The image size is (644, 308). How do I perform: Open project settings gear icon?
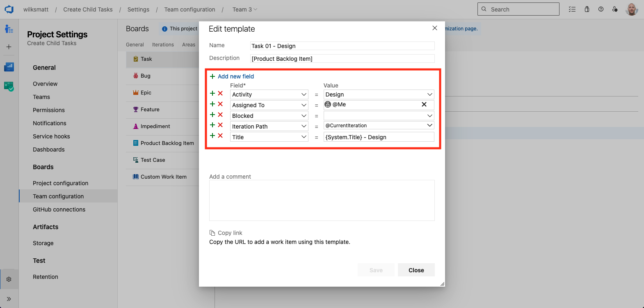coord(9,279)
